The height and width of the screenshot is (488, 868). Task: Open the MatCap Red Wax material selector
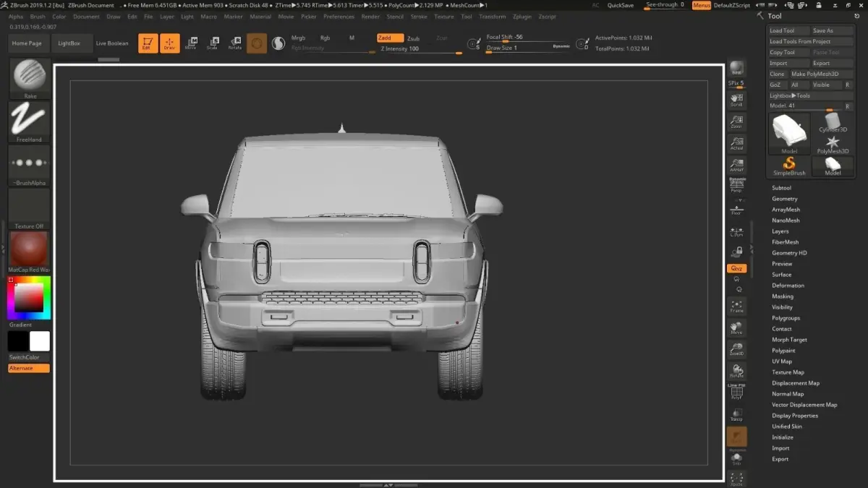click(30, 252)
